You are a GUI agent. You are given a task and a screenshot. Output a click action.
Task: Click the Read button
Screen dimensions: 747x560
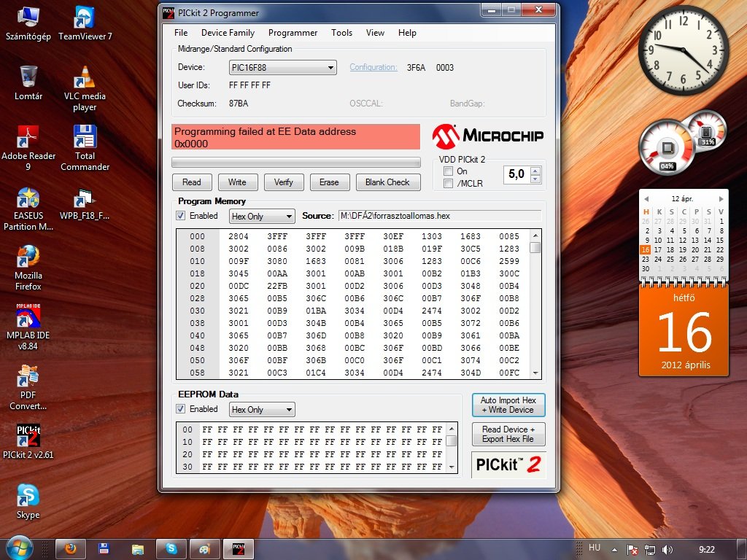click(192, 182)
